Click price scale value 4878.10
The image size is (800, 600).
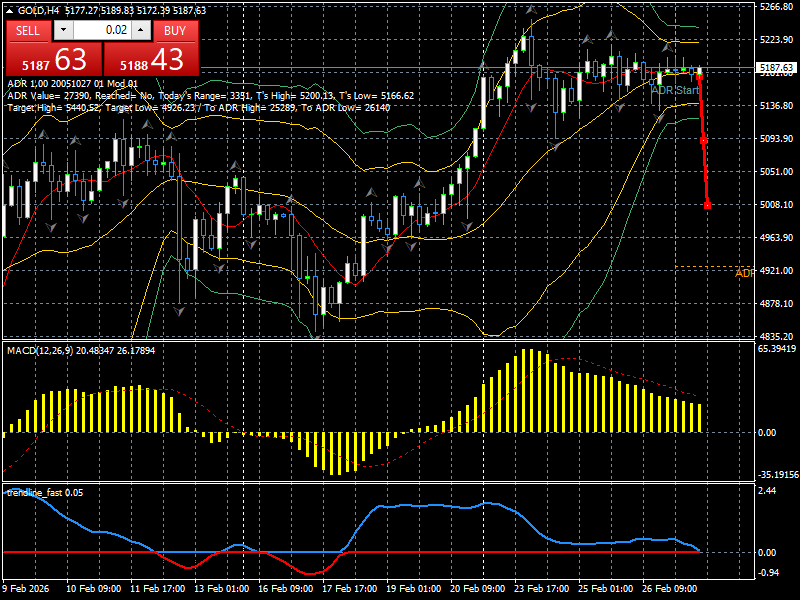[x=776, y=304]
